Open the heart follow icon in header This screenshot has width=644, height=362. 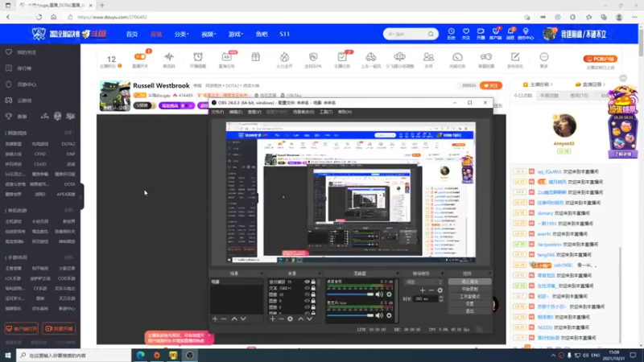click(x=466, y=31)
